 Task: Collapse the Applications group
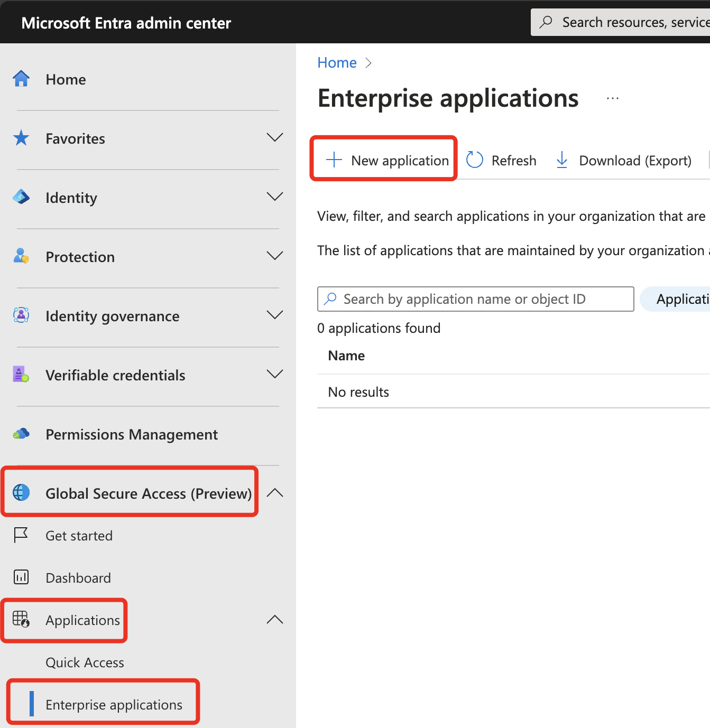pyautogui.click(x=275, y=619)
